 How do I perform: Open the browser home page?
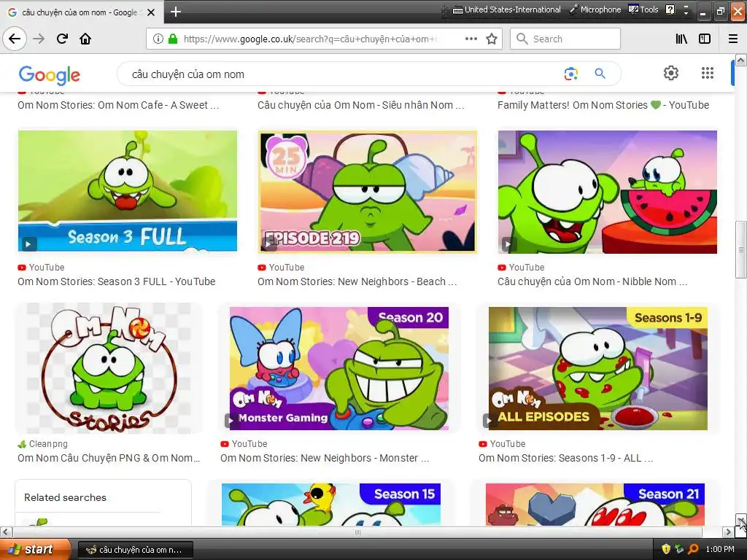85,39
